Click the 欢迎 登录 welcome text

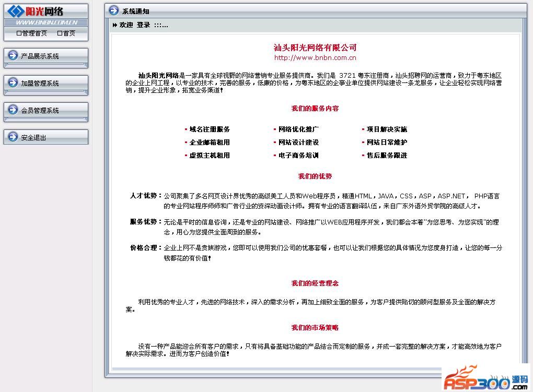coord(135,25)
